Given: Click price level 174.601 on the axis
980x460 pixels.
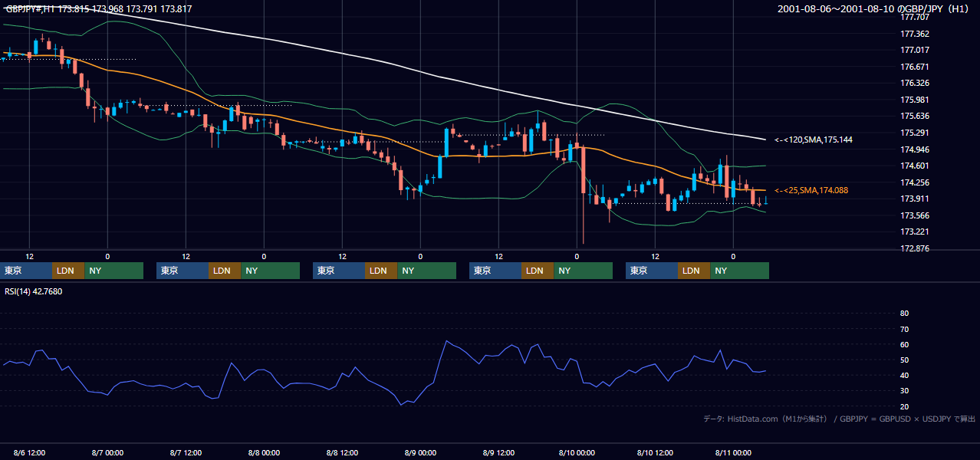Looking at the screenshot, I should tap(915, 166).
